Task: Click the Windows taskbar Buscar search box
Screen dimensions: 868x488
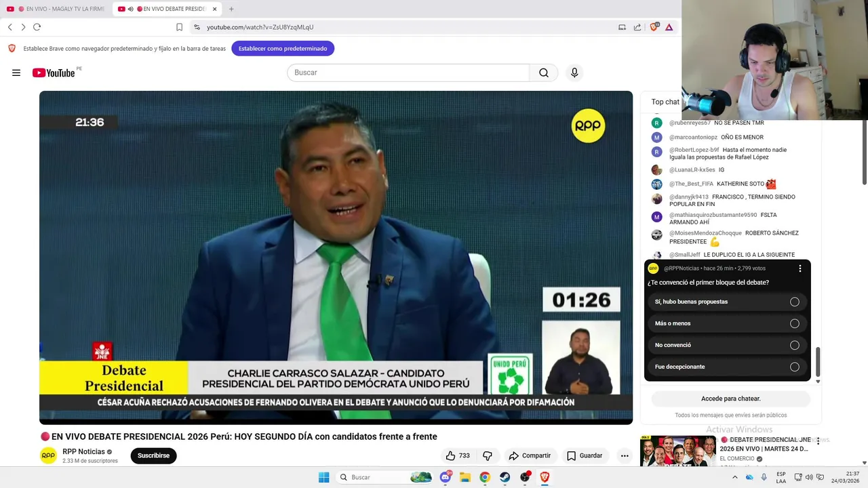Action: (x=384, y=477)
